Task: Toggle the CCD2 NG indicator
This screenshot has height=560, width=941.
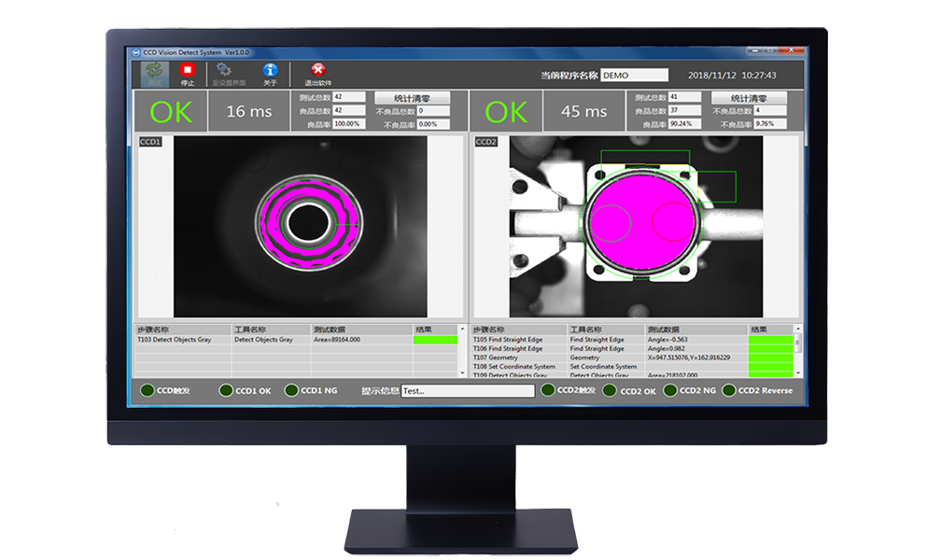Action: (669, 390)
